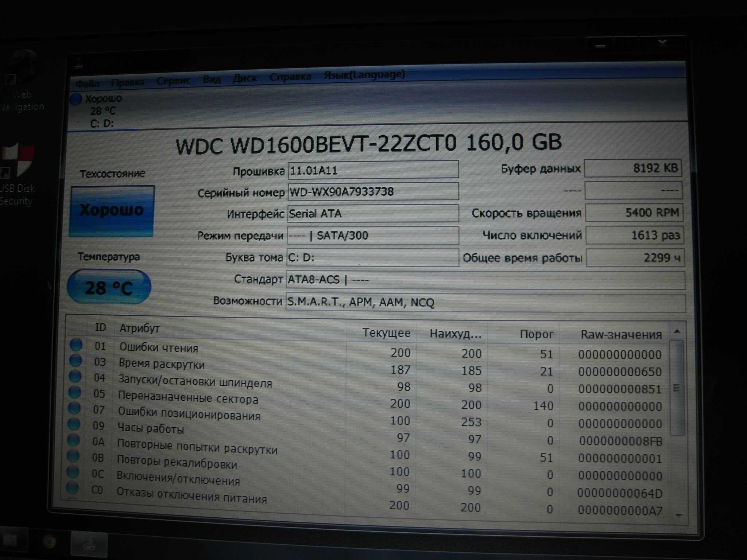Click the Наихуд... column header

[x=456, y=334]
